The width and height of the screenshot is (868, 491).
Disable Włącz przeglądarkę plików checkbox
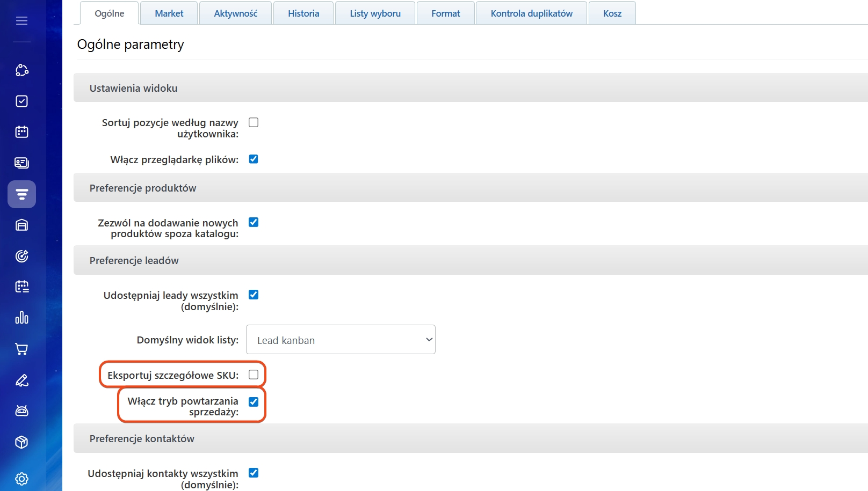pos(254,159)
